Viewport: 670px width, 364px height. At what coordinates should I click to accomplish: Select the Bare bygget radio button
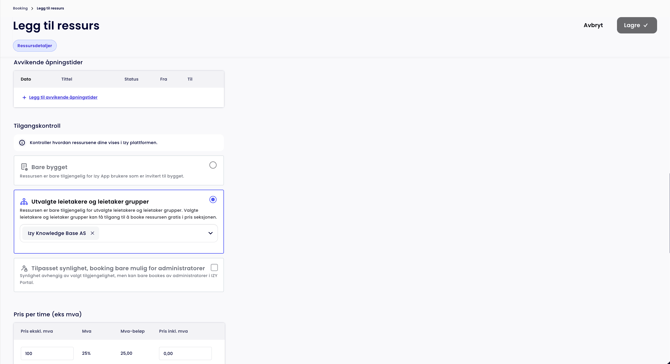click(213, 165)
